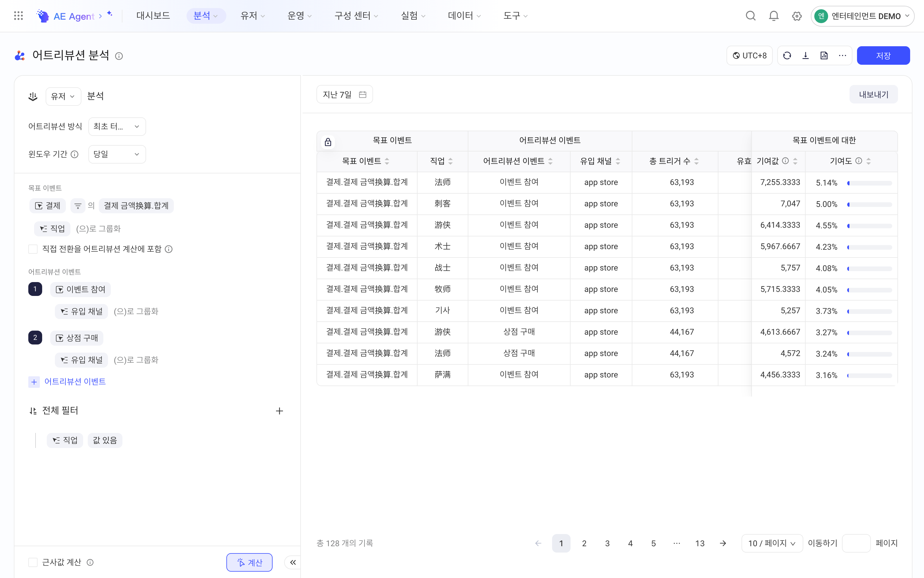The width and height of the screenshot is (924, 578).
Task: Open the 분석 menu
Action: (206, 16)
